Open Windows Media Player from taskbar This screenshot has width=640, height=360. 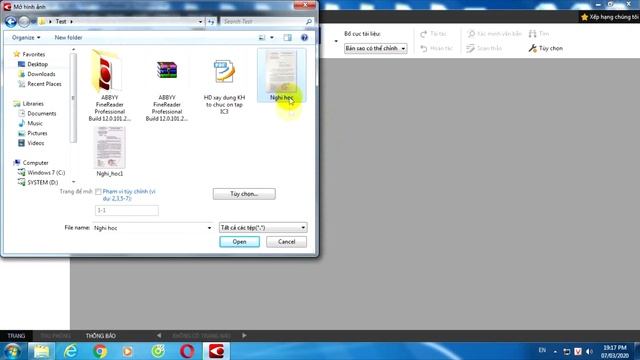click(x=128, y=351)
